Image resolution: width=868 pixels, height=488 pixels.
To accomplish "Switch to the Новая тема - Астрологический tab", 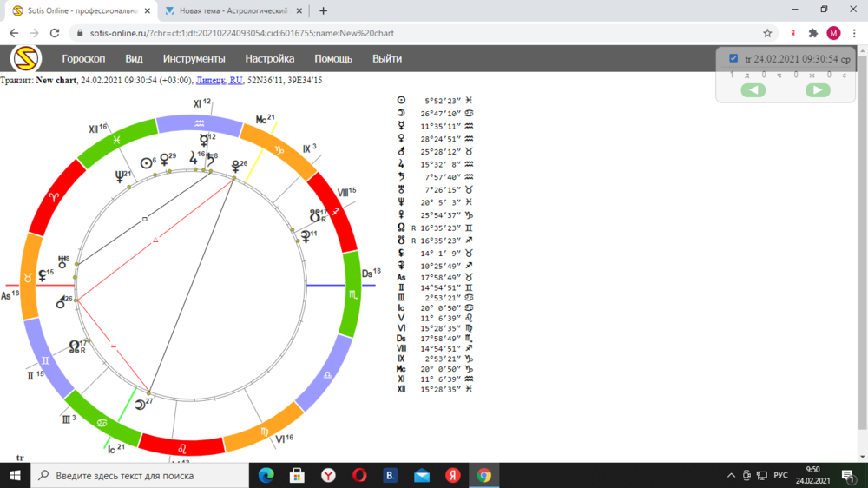I will [x=233, y=10].
